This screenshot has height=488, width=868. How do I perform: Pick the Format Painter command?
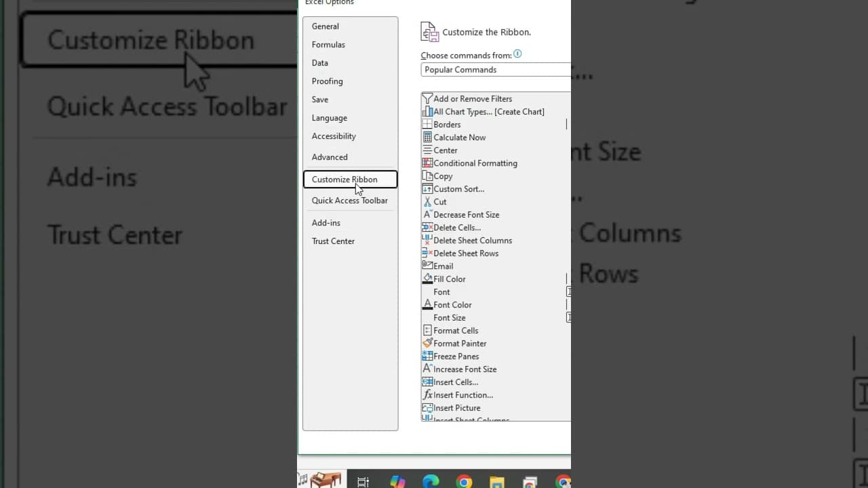(x=495, y=344)
